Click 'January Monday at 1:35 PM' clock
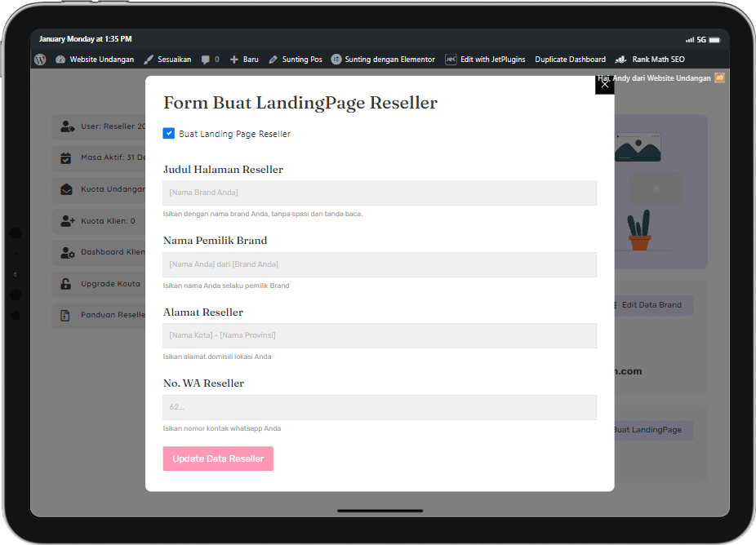This screenshot has height=545, width=756. pos(86,39)
